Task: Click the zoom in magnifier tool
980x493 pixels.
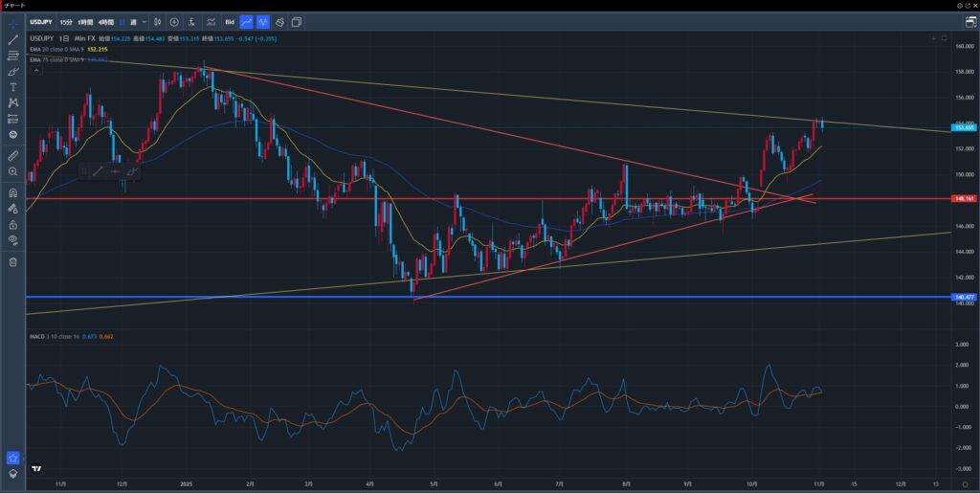Action: pyautogui.click(x=13, y=170)
